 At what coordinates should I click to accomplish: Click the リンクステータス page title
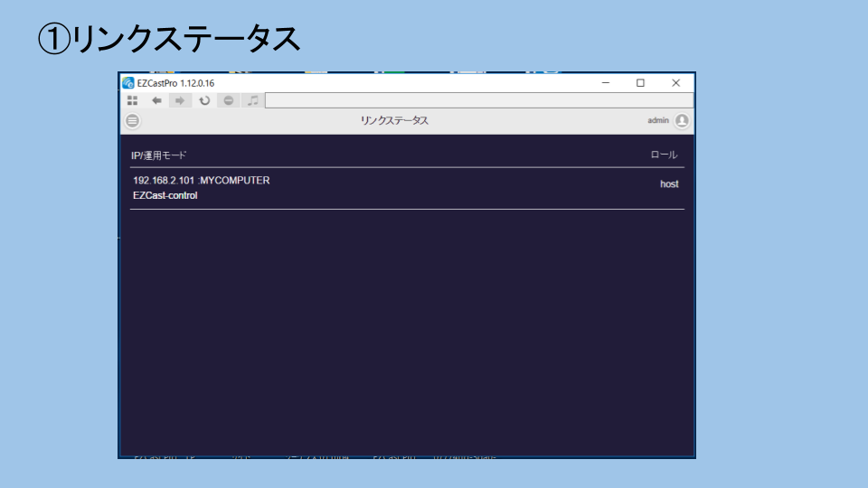(394, 120)
